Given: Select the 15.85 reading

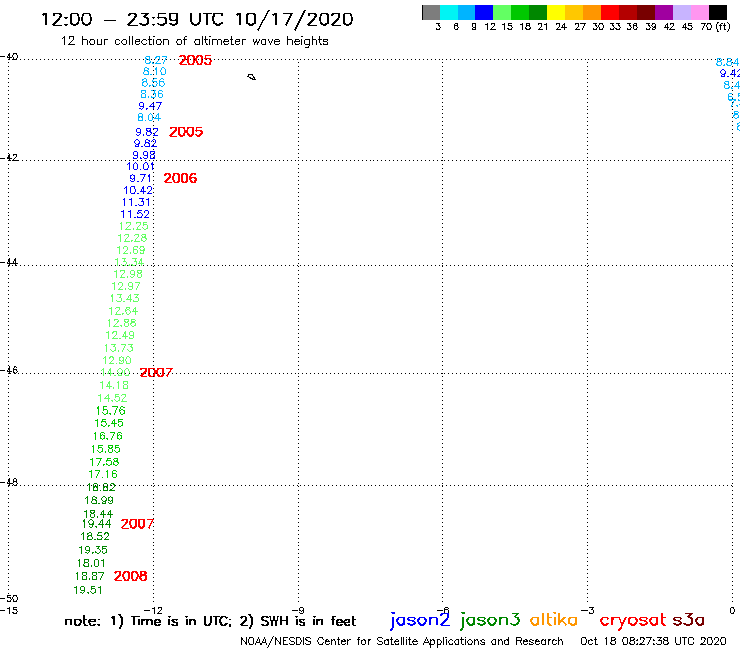Looking at the screenshot, I should tap(105, 449).
